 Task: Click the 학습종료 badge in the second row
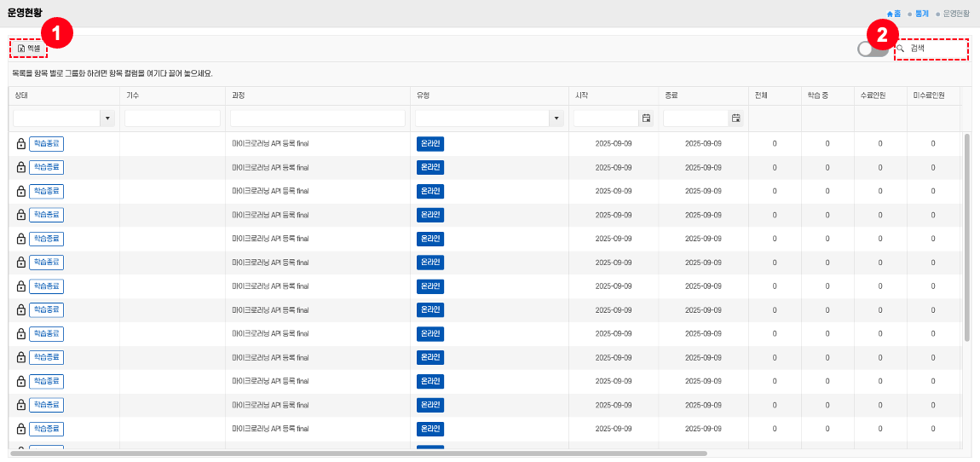(47, 167)
